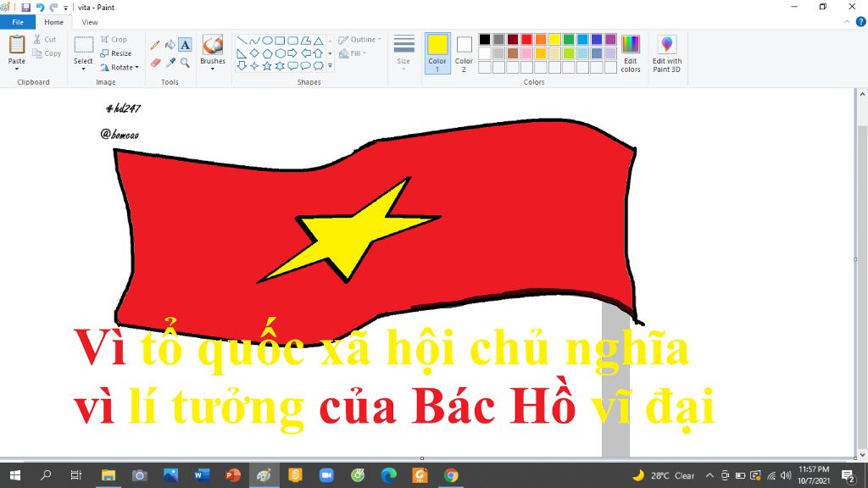Viewport: 868px width, 488px height.
Task: Open Customize Quick Access Toolbar arrow
Action: 65,8
